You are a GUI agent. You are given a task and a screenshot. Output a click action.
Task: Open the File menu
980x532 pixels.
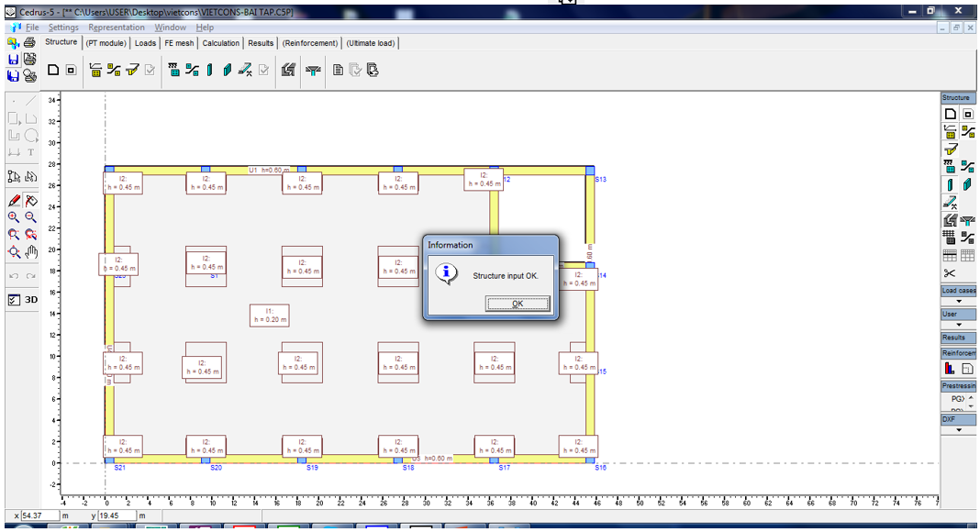[32, 28]
